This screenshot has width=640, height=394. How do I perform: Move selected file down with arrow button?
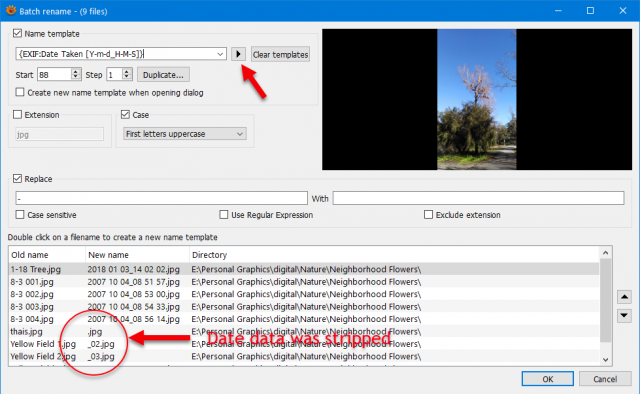click(624, 315)
